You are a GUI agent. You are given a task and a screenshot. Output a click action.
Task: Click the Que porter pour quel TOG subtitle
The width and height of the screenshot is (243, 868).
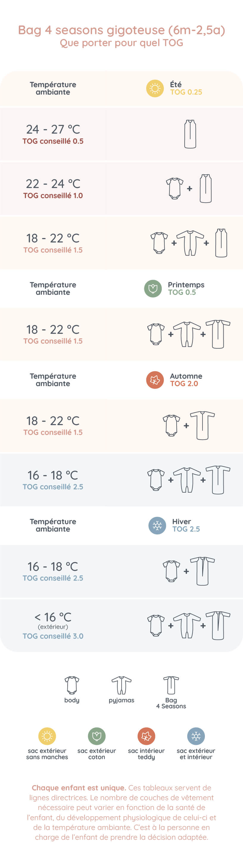pos(121,43)
